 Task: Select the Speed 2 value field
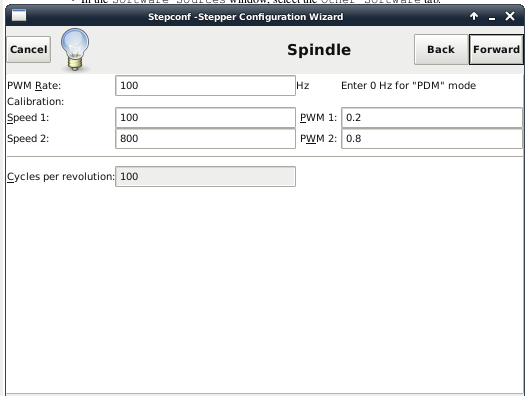tap(205, 139)
